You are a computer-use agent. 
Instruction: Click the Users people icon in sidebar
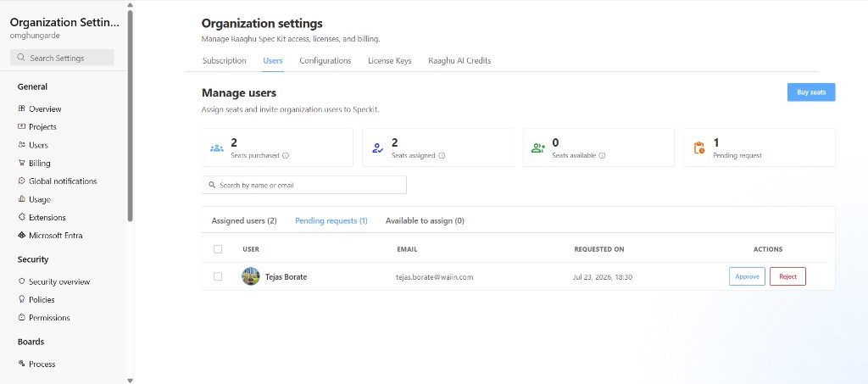click(21, 145)
